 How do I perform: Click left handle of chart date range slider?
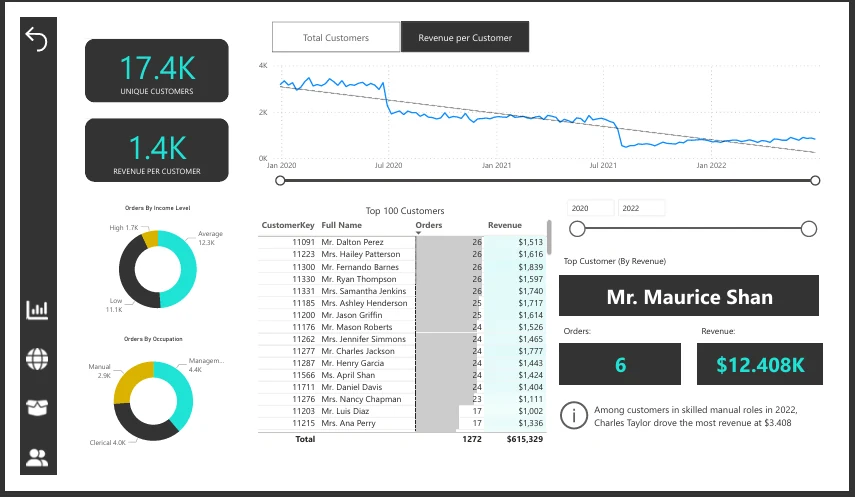pyautogui.click(x=280, y=181)
